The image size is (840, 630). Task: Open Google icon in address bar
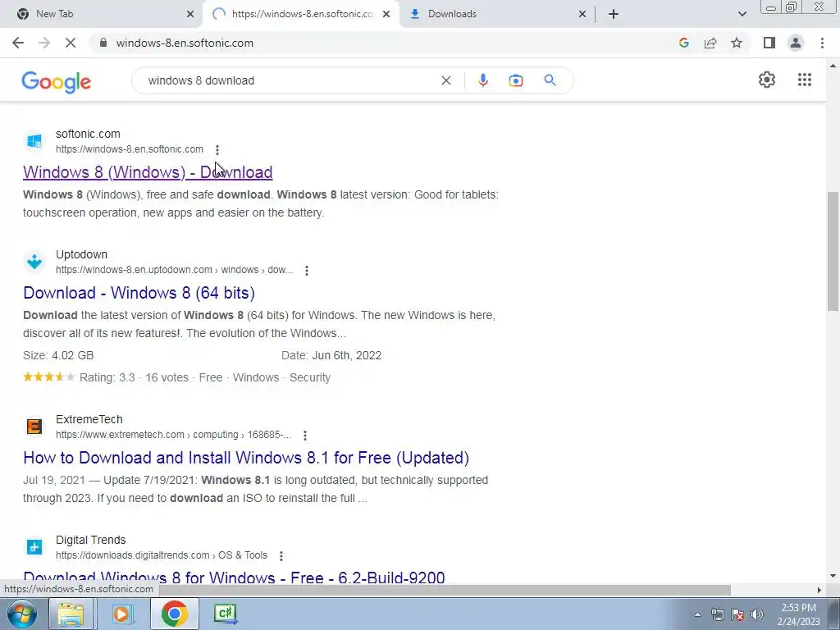pos(683,43)
